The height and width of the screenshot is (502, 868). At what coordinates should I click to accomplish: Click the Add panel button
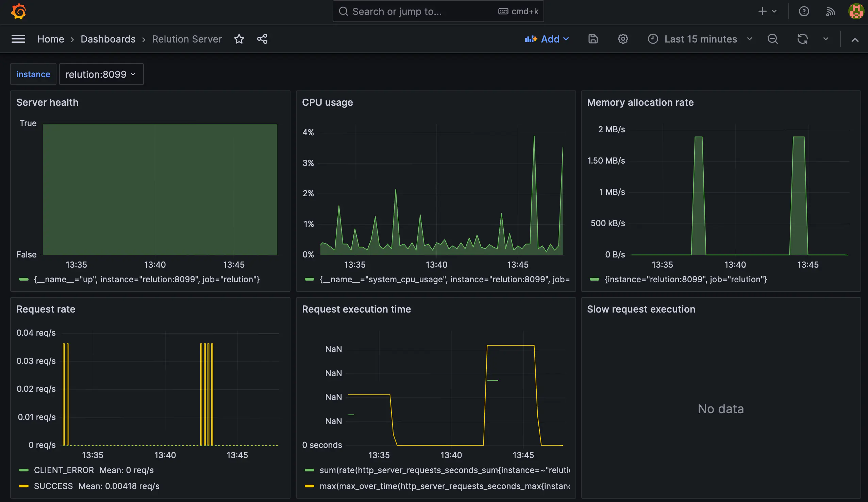(547, 39)
